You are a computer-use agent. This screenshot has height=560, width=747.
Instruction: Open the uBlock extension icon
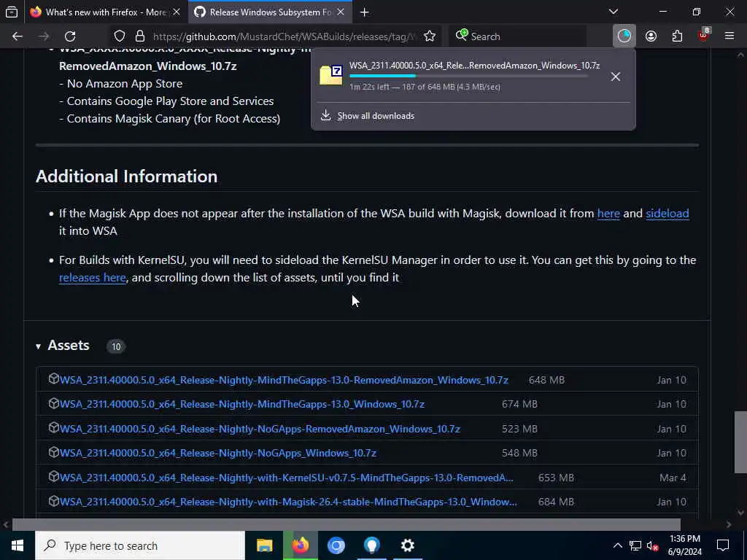704,35
